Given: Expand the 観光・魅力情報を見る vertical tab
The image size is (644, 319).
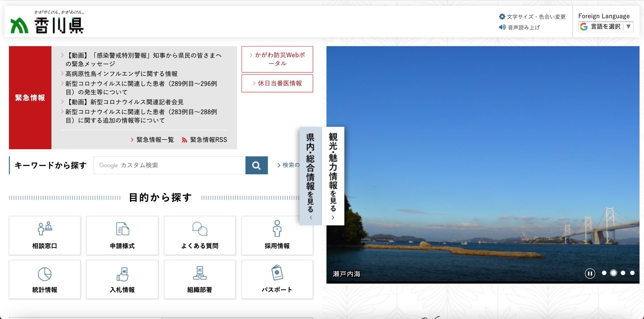Looking at the screenshot, I should click(333, 176).
